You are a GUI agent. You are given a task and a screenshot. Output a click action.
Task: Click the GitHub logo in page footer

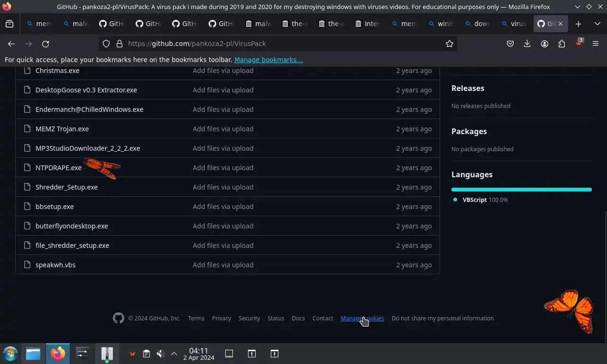119,318
